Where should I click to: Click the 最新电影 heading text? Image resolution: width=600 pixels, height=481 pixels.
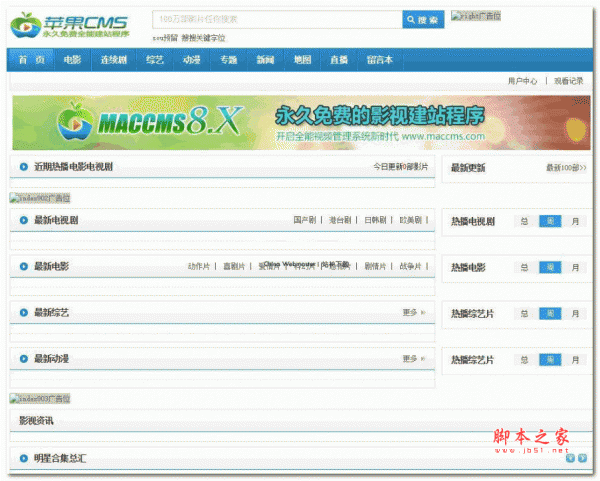52,266
